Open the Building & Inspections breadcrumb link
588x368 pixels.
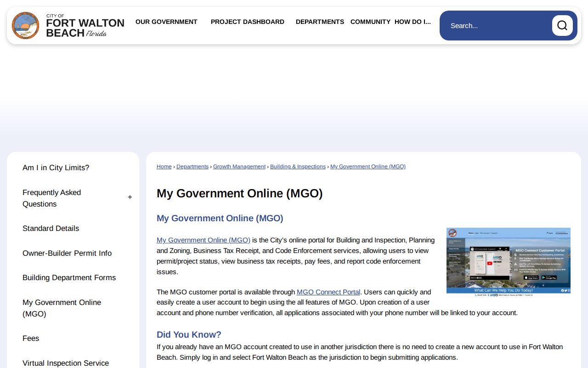(298, 167)
